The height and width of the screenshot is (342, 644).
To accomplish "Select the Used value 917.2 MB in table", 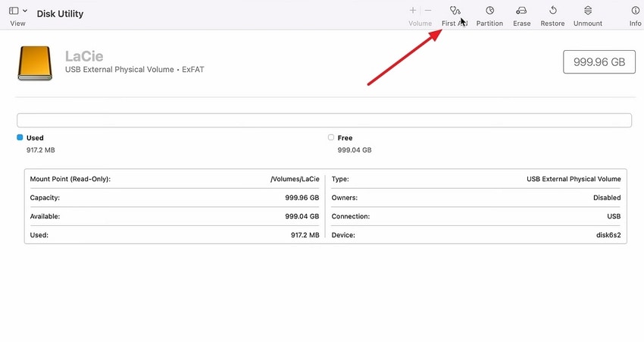I will 305,235.
